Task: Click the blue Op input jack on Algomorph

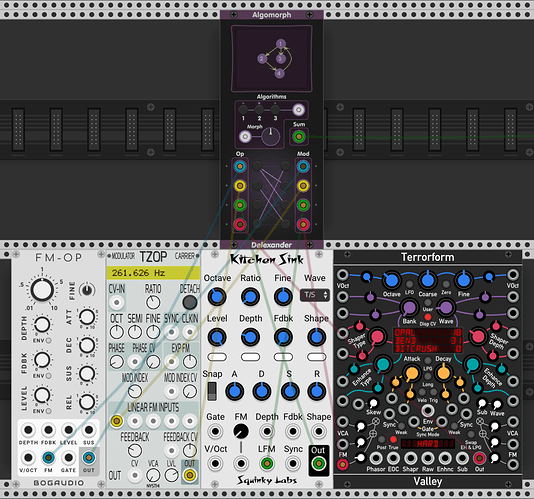Action: pyautogui.click(x=240, y=167)
